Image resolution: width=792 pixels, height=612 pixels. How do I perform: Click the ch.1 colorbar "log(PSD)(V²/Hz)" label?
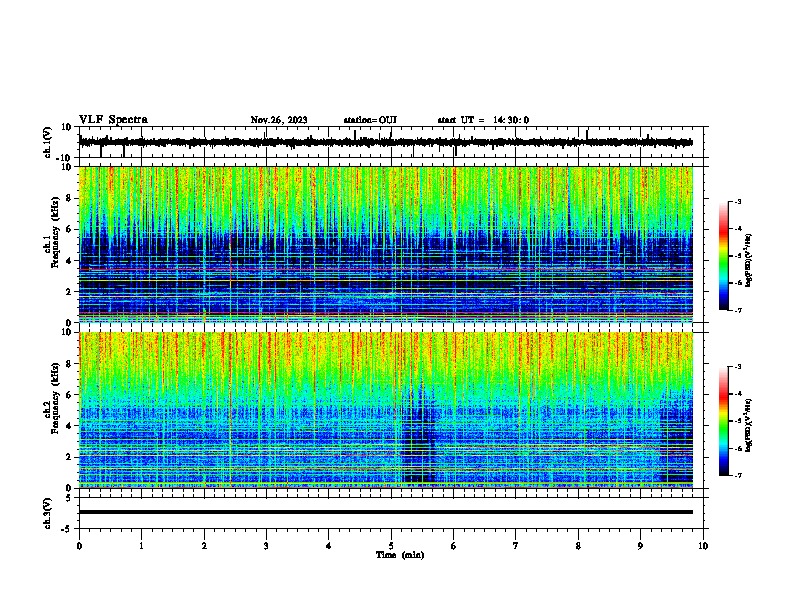(749, 261)
